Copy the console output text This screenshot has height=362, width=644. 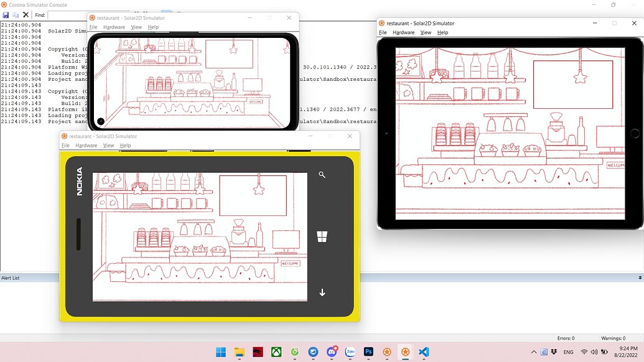pyautogui.click(x=16, y=14)
